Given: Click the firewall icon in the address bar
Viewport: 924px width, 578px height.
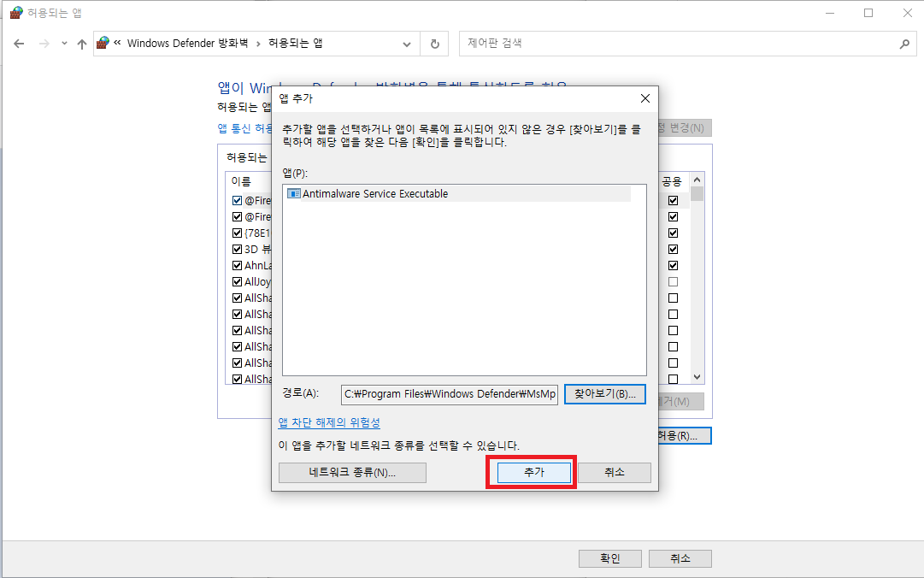Looking at the screenshot, I should [x=103, y=44].
